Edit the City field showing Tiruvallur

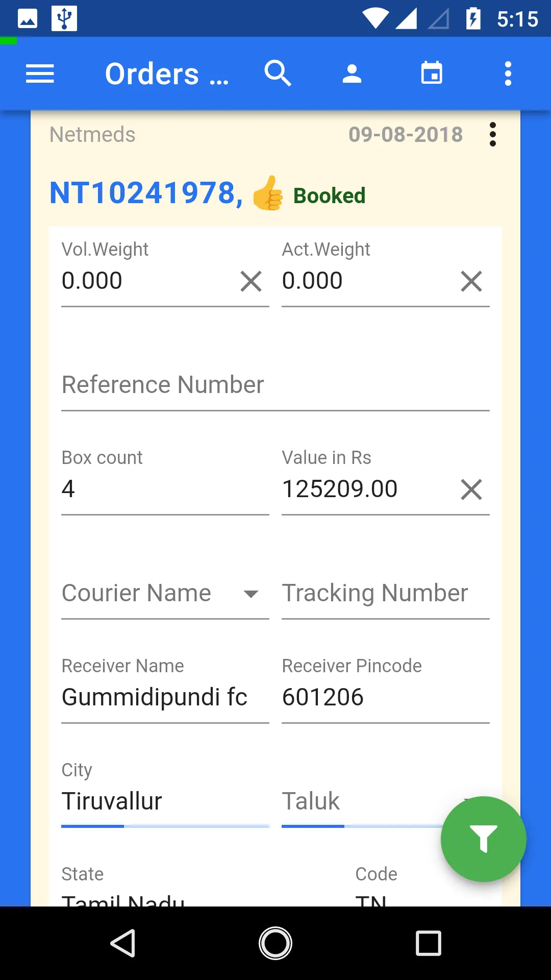[164, 801]
